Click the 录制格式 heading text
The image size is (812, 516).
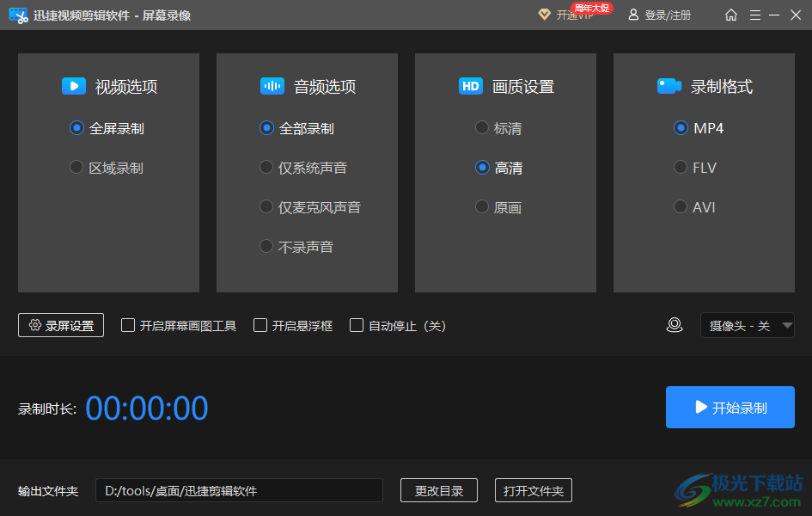tap(722, 87)
